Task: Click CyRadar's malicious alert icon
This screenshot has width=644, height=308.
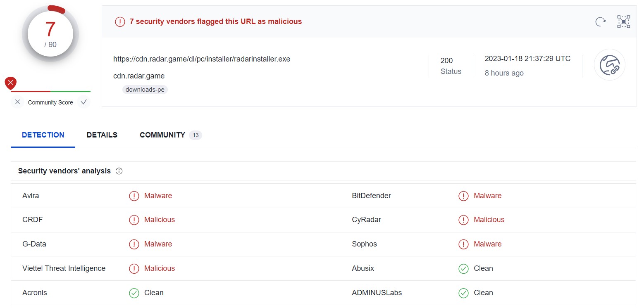Action: (463, 220)
